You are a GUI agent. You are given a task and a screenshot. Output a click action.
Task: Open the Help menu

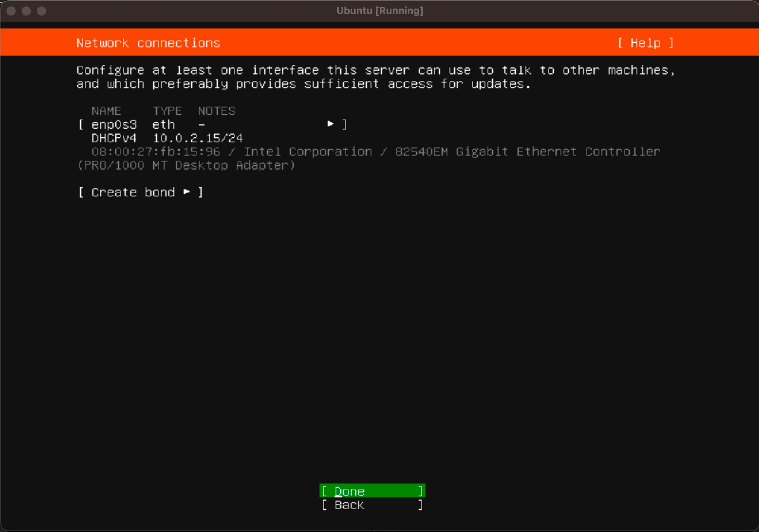(645, 43)
